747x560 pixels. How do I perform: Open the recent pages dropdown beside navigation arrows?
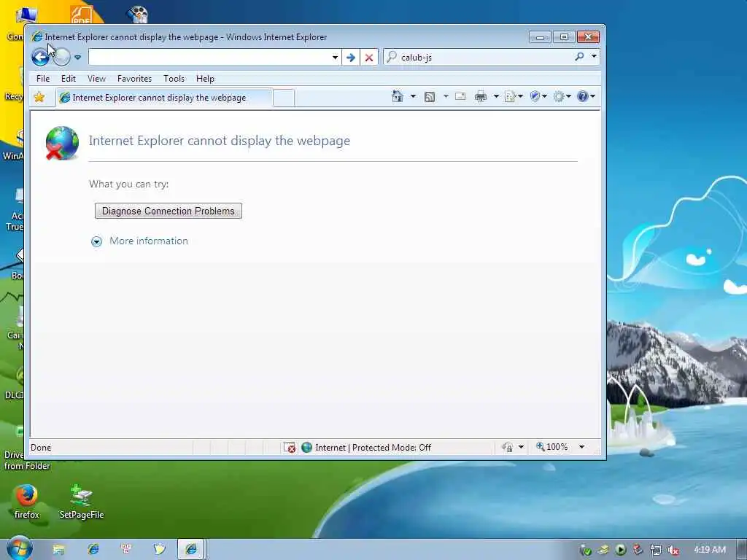77,58
